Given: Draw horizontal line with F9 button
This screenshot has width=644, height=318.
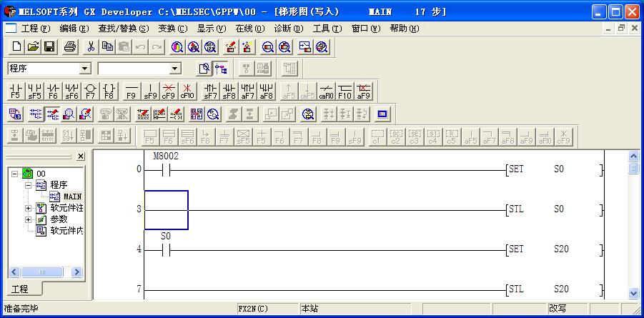Looking at the screenshot, I should pyautogui.click(x=131, y=91).
